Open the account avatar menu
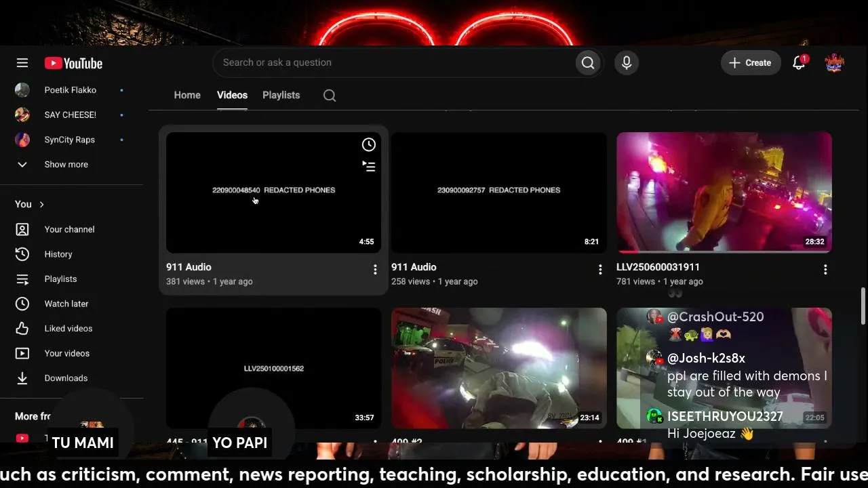 [834, 63]
